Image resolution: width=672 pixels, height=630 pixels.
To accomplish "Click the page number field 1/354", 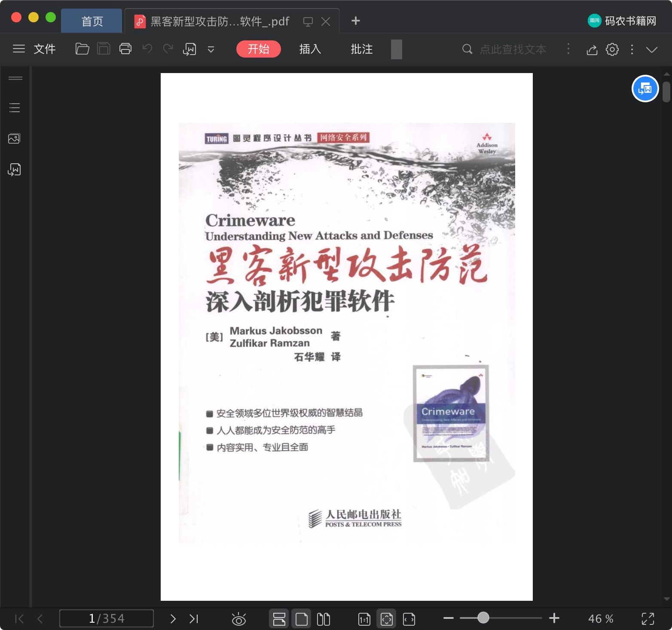I will [x=107, y=618].
